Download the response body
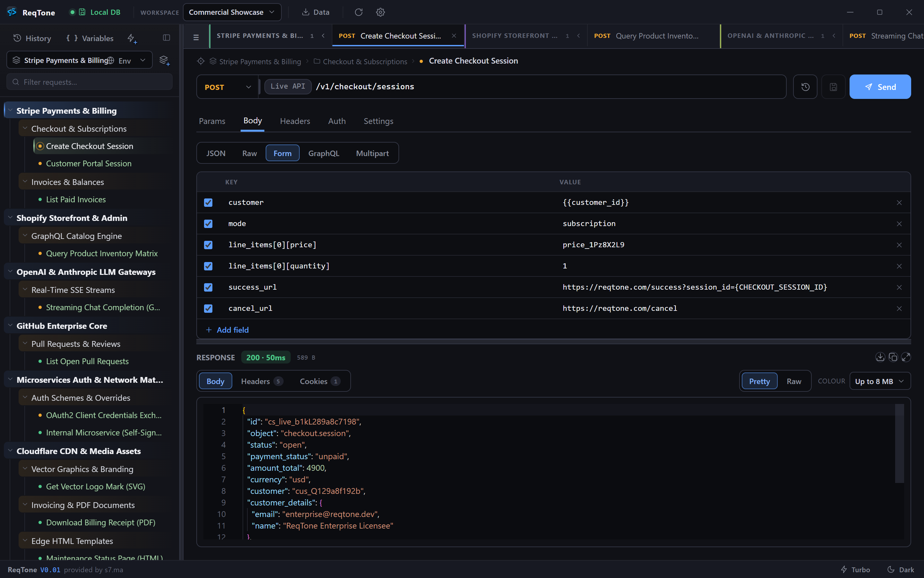This screenshot has width=924, height=578. coord(880,357)
